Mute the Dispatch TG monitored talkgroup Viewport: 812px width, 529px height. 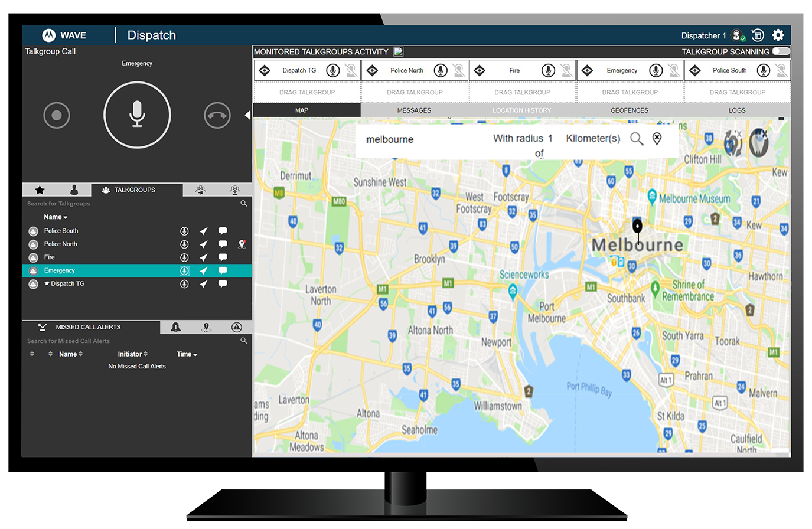351,71
